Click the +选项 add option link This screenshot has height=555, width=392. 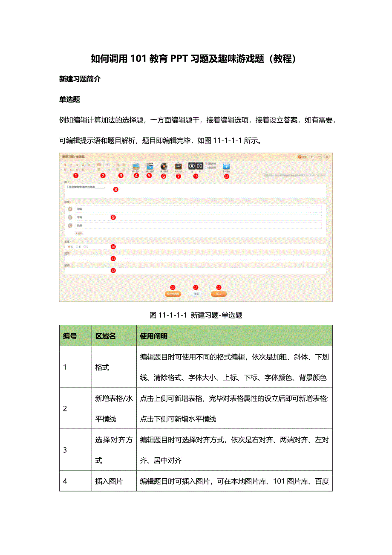pos(80,232)
